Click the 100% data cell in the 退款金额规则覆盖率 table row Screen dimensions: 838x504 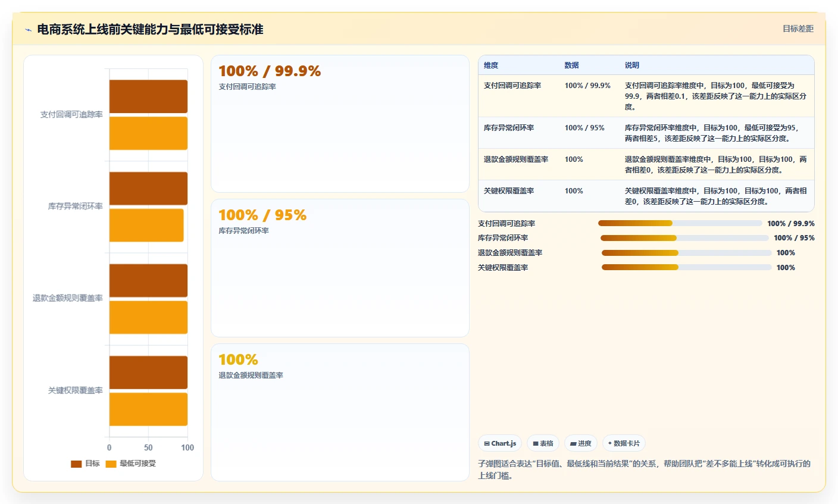click(574, 159)
